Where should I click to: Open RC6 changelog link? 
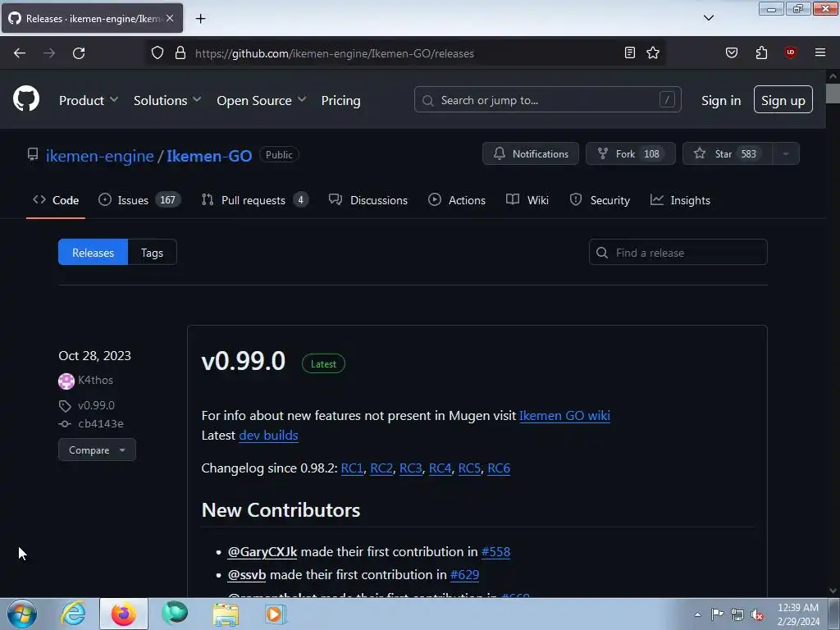point(499,468)
